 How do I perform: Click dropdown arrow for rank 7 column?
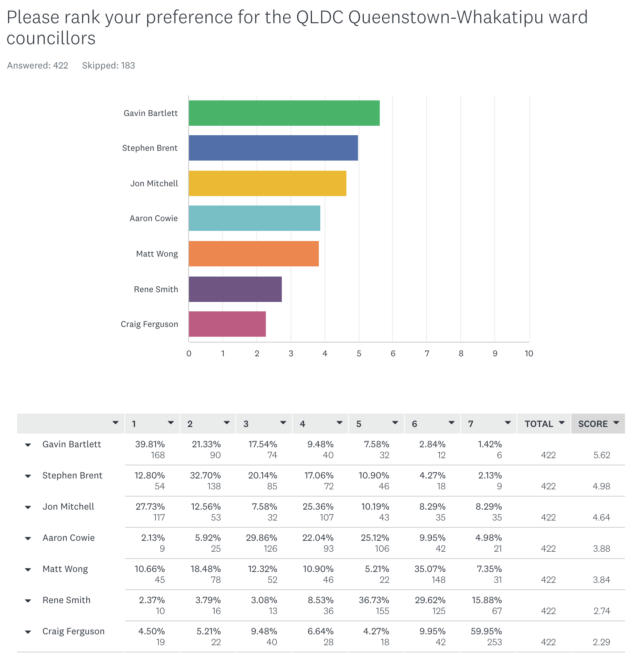pyautogui.click(x=508, y=423)
